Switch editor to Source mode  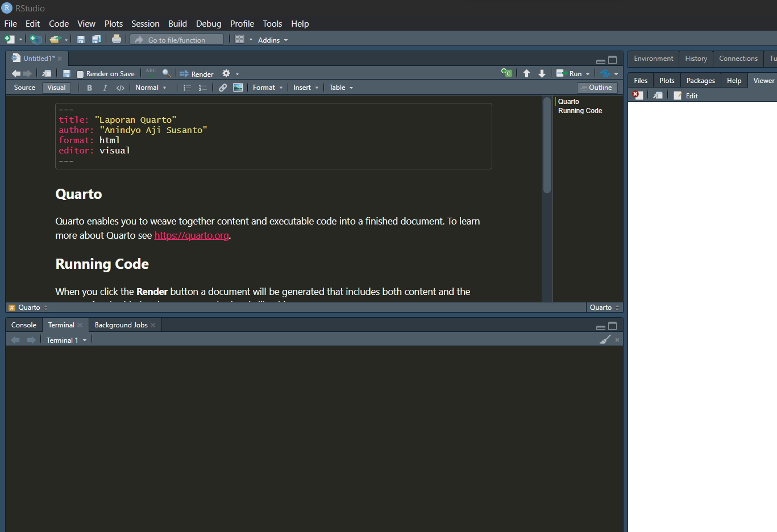click(24, 88)
